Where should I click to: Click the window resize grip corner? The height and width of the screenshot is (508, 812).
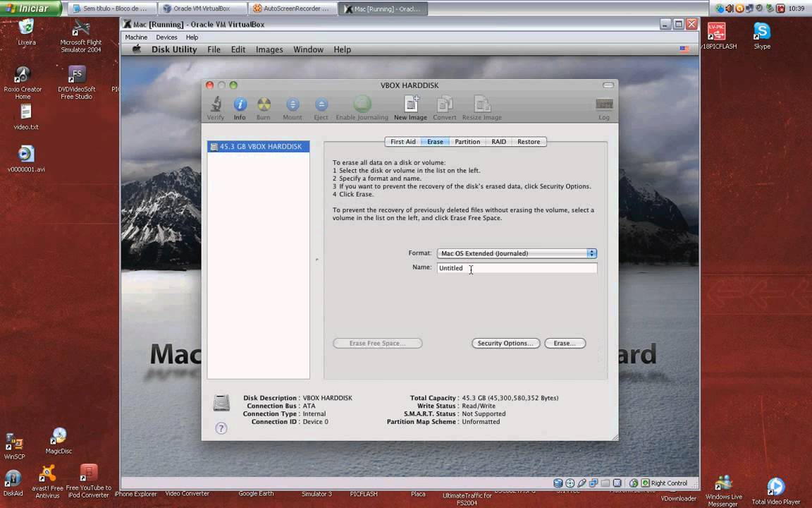pos(615,437)
